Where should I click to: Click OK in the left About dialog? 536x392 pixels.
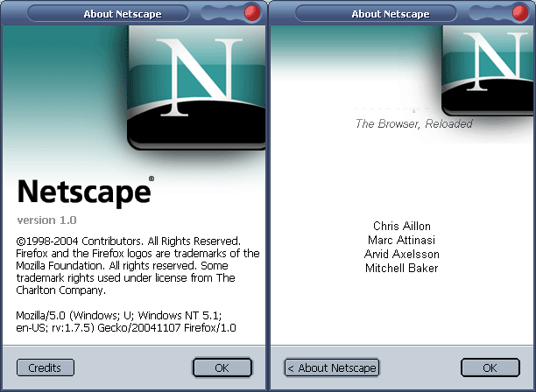(x=222, y=367)
